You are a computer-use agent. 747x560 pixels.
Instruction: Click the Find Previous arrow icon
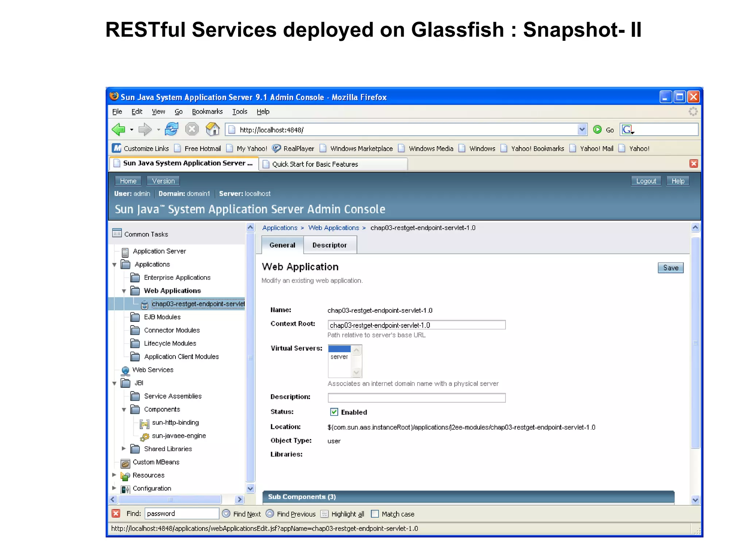tap(270, 513)
